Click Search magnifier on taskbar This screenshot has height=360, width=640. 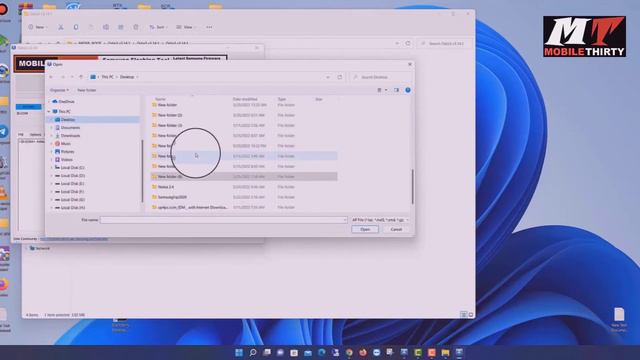(x=253, y=352)
